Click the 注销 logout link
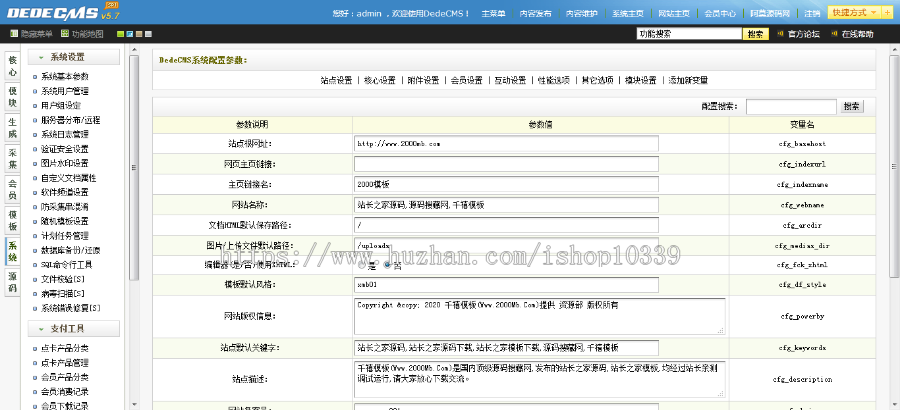 pos(812,13)
